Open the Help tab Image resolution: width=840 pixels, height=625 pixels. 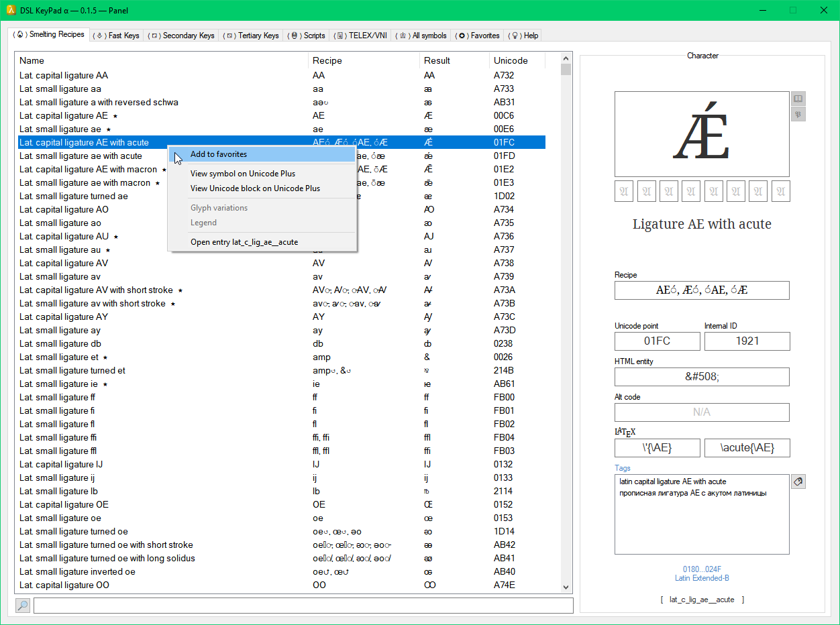pos(523,36)
